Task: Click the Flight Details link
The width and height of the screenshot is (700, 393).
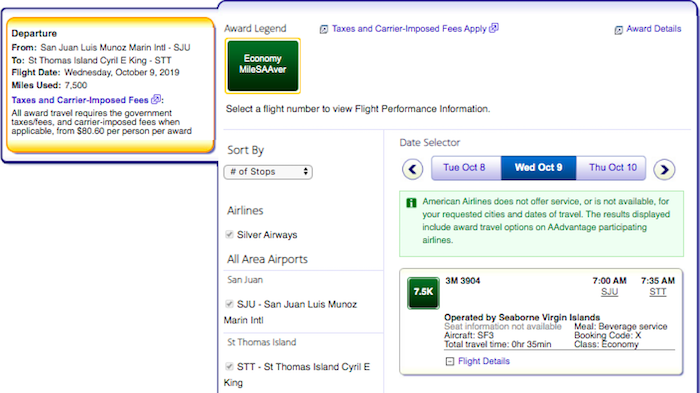Action: tap(484, 361)
